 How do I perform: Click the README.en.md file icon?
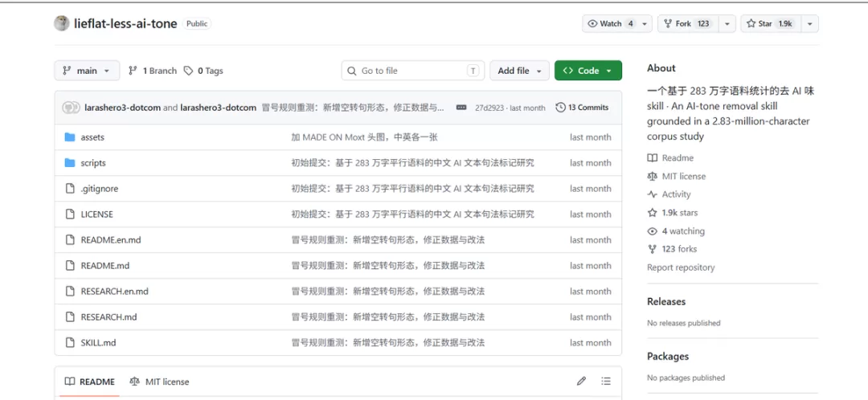click(70, 240)
